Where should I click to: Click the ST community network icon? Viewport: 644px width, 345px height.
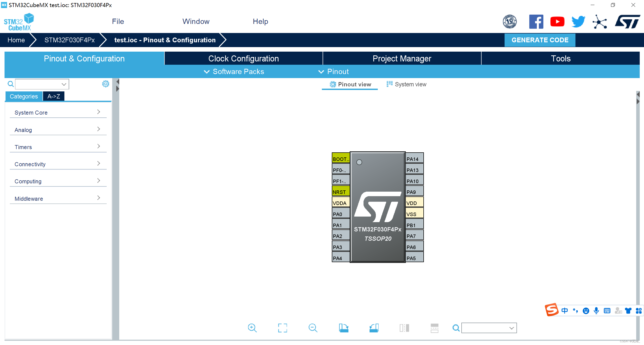(x=600, y=22)
